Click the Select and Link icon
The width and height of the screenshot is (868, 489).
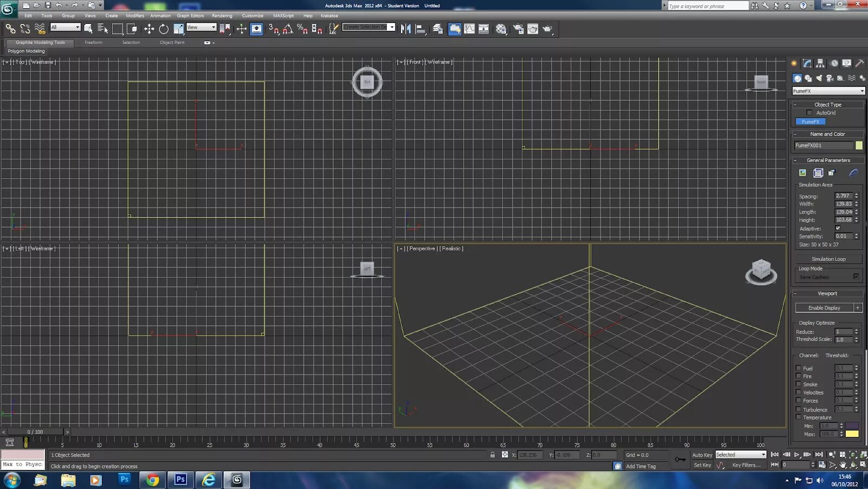10,29
